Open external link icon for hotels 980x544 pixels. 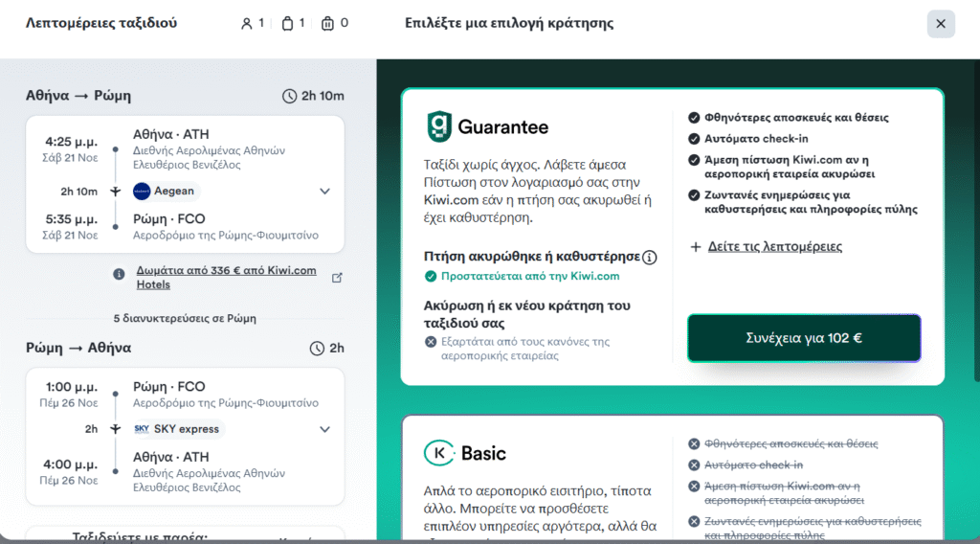pyautogui.click(x=336, y=278)
